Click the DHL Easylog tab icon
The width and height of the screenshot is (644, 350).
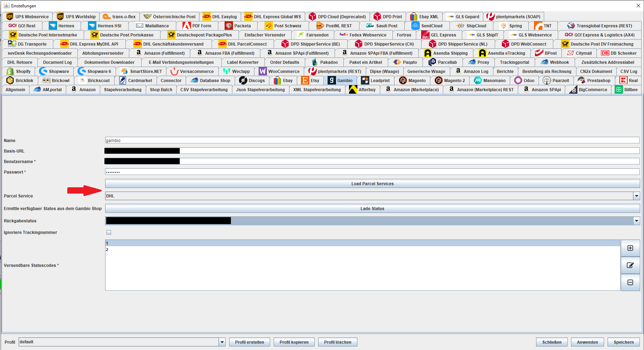[x=207, y=16]
